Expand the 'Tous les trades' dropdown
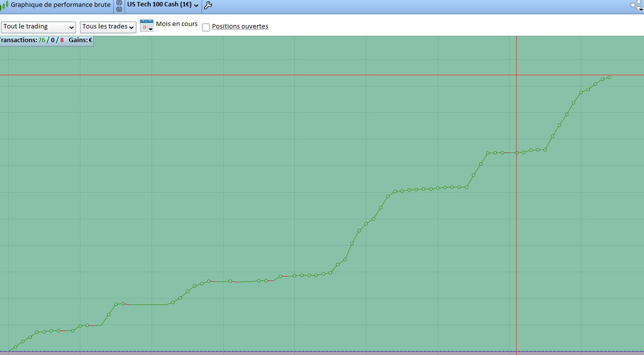This screenshot has width=644, height=355. [x=108, y=27]
